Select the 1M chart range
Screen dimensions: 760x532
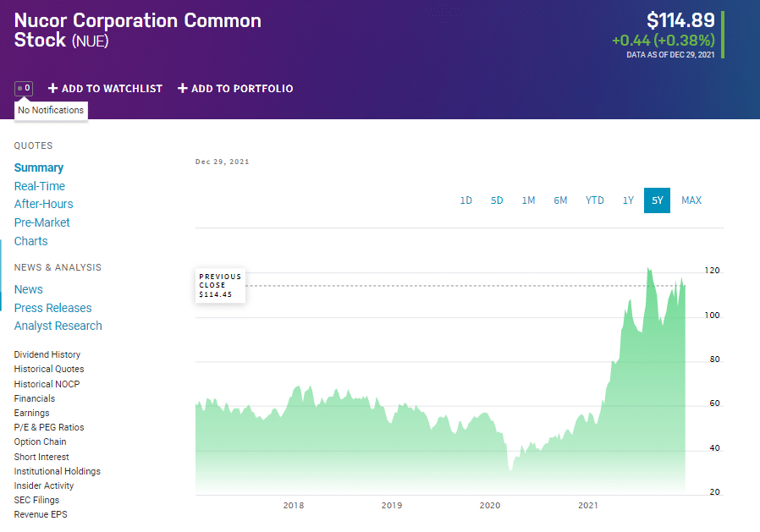(x=528, y=200)
